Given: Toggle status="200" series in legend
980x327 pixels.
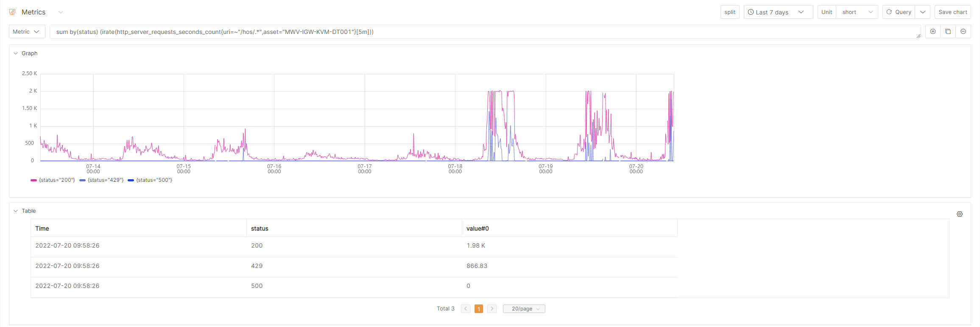Looking at the screenshot, I should [x=53, y=180].
